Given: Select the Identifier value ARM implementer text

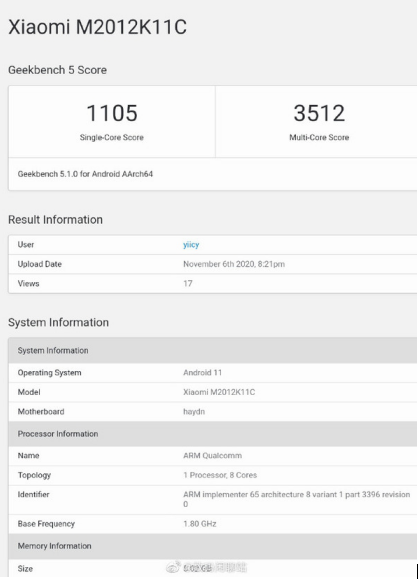Looking at the screenshot, I should pos(297,499).
